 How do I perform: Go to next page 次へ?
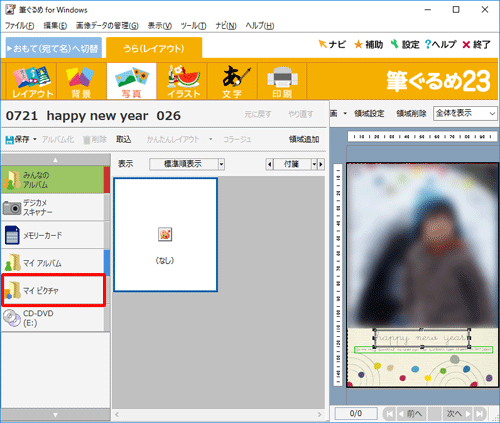[458, 414]
